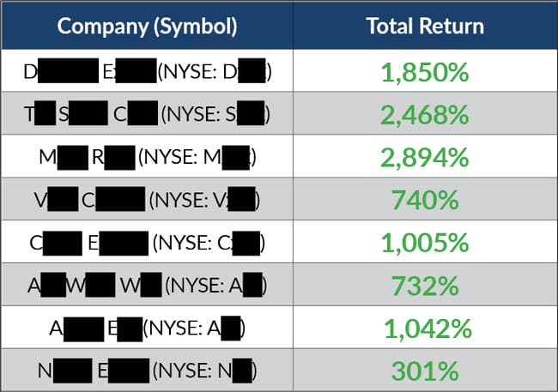Select the 1,850% total return value
The width and height of the screenshot is (558, 392).
coord(424,72)
